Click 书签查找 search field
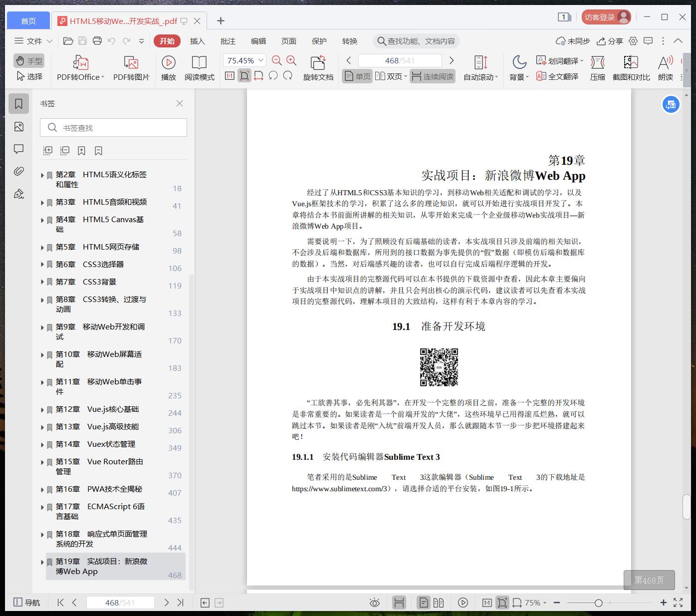 click(113, 128)
